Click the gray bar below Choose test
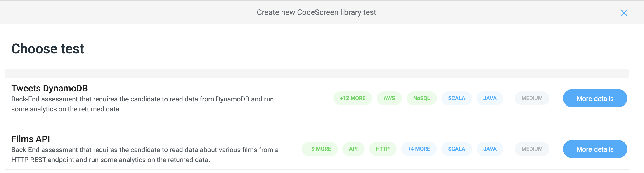Image resolution: width=644 pixels, height=173 pixels. point(316,73)
